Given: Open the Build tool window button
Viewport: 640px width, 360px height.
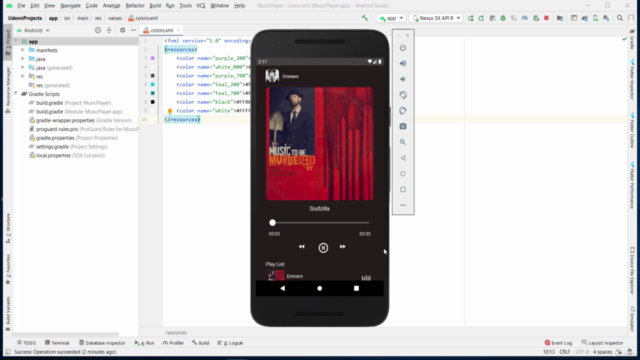Looking at the screenshot, I should coord(200,343).
